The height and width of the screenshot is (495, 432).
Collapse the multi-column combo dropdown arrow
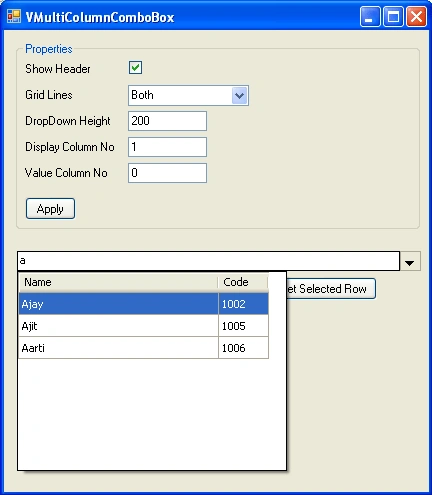pos(410,262)
